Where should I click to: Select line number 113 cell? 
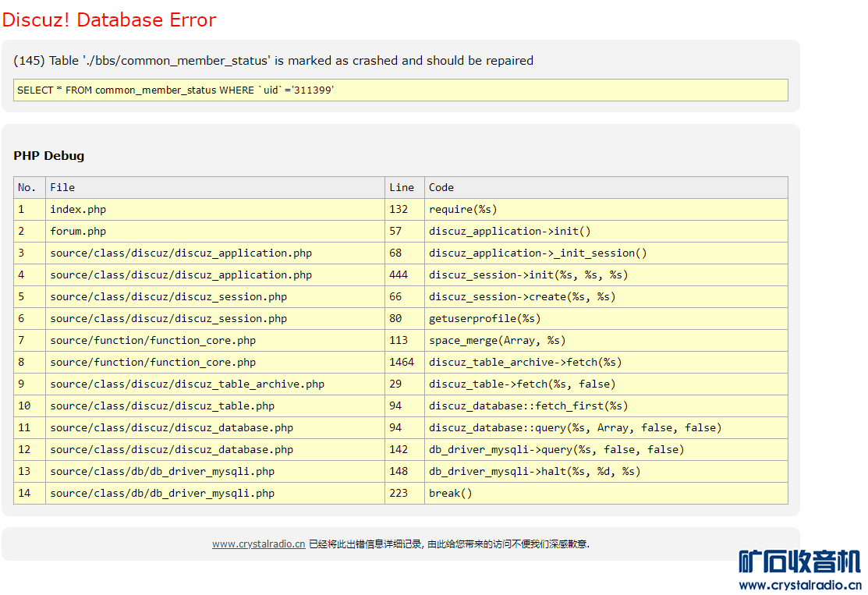point(405,341)
